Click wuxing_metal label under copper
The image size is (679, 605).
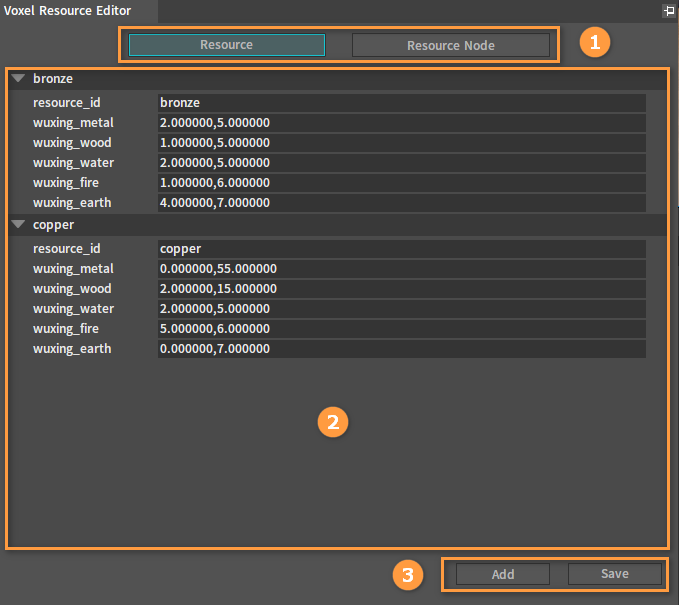click(73, 269)
